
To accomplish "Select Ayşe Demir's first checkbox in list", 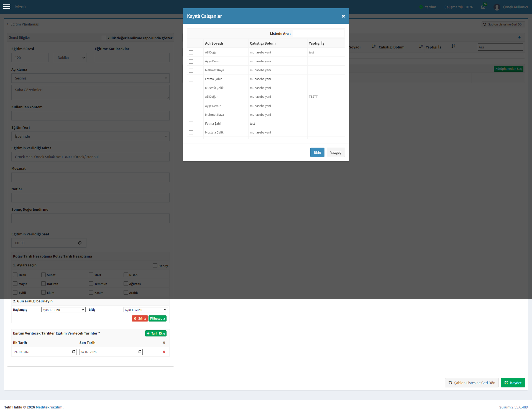I will [191, 61].
